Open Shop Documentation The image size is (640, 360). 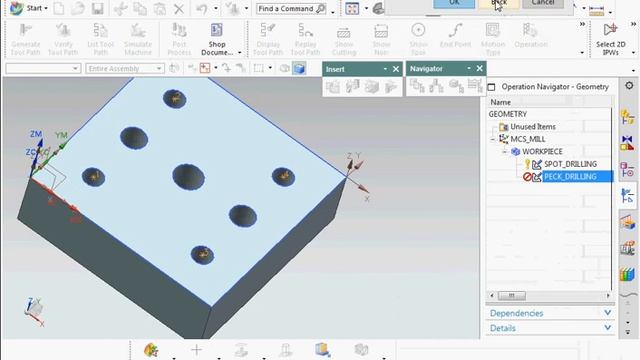click(217, 40)
